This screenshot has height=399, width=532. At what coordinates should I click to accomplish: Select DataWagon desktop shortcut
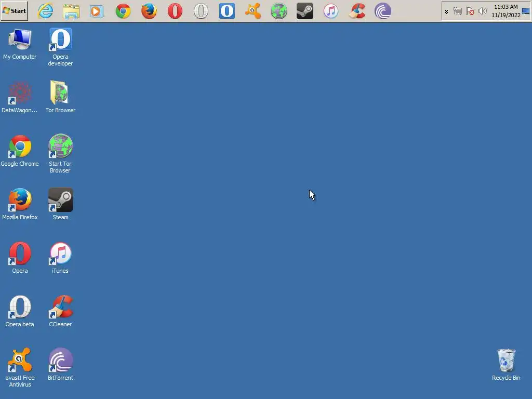(20, 97)
